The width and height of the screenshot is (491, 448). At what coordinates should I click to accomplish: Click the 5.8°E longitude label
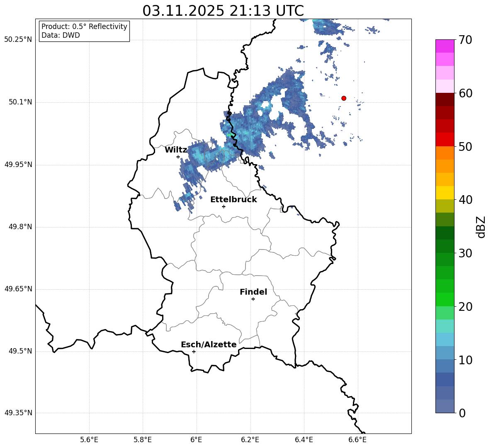pos(143,440)
